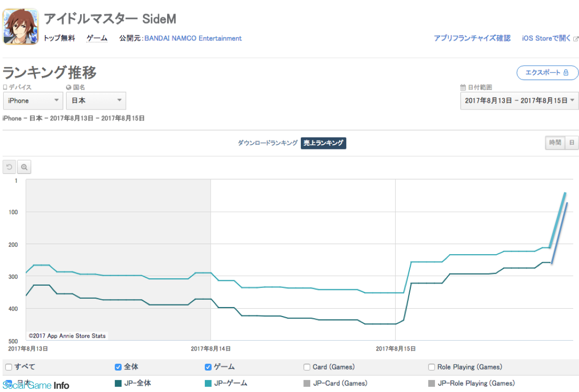Click the アプリフランチャイズ確認 link
Image resolution: width=579 pixels, height=392 pixels.
472,38
